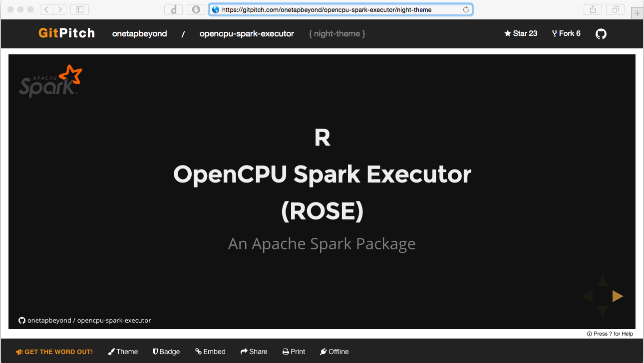The height and width of the screenshot is (363, 644).
Task: Click the site globe icon in address bar
Action: [216, 9]
